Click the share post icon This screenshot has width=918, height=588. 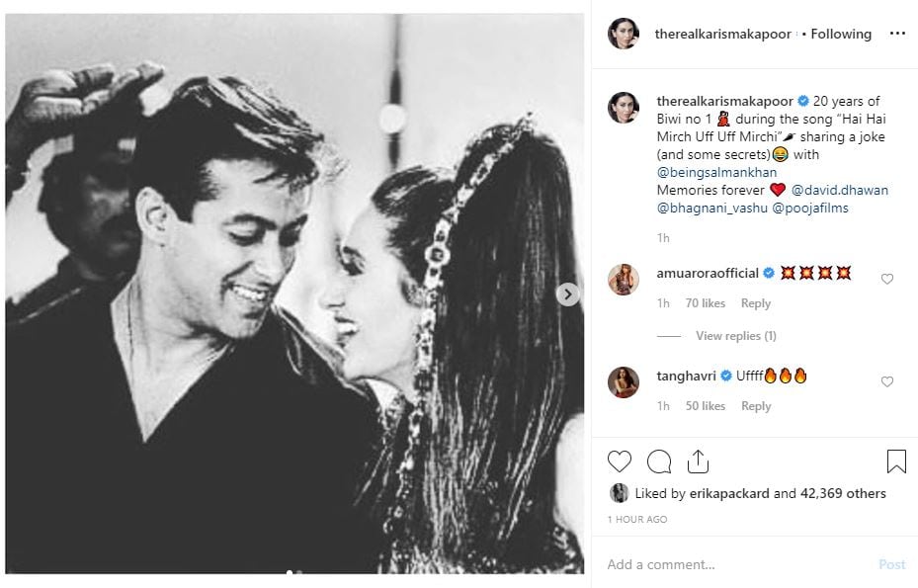click(698, 462)
